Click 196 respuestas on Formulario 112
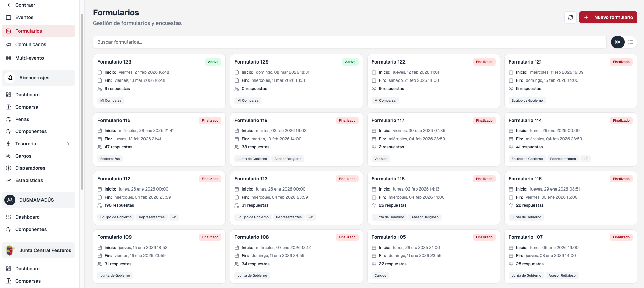Viewport: 644px width, 288px height. coord(119,205)
